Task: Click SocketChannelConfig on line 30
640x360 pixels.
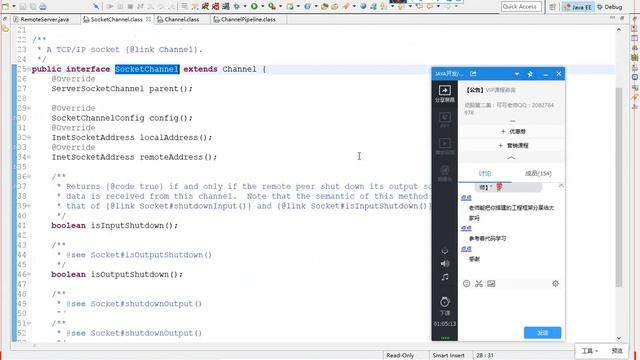Action: (x=98, y=118)
